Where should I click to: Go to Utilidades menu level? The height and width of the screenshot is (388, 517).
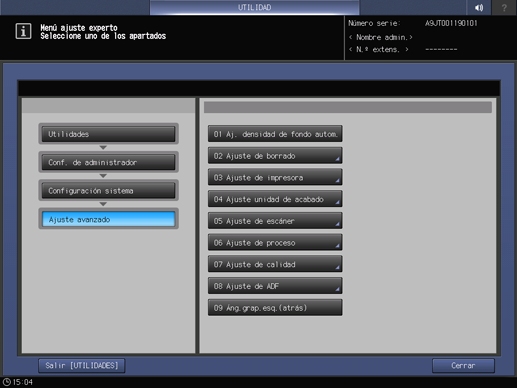[108, 134]
